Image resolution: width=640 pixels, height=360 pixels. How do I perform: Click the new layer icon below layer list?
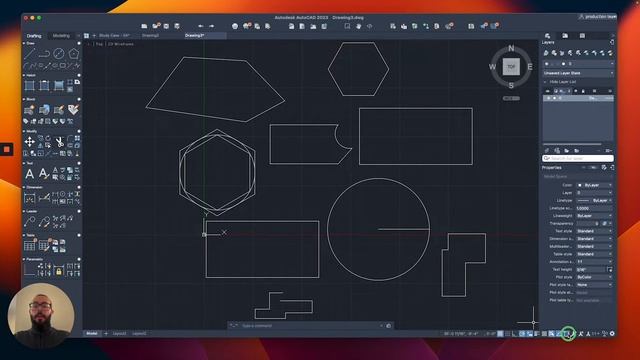[547, 151]
